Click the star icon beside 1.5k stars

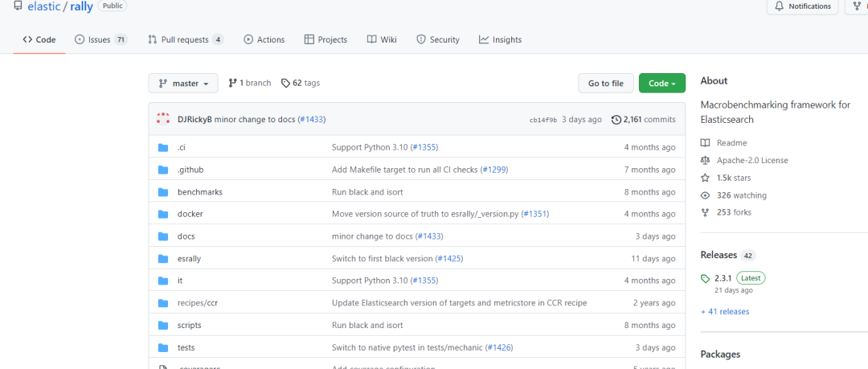tap(706, 178)
